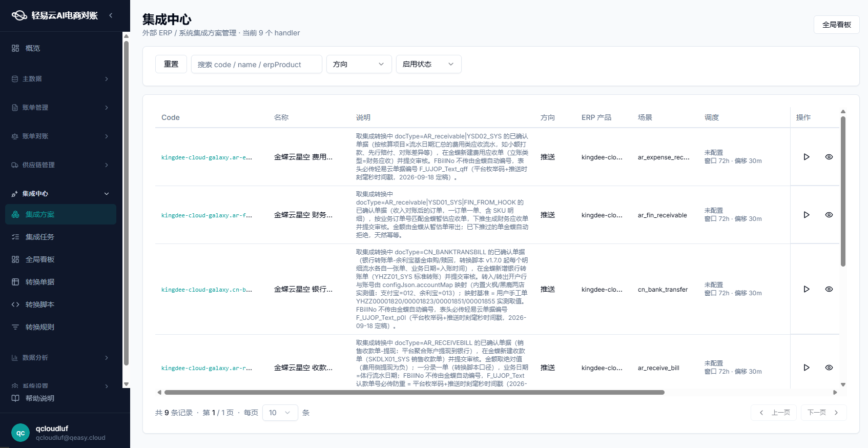This screenshot has height=448, width=868.
Task: Expand the 数据分析 menu group
Action: (x=60, y=358)
